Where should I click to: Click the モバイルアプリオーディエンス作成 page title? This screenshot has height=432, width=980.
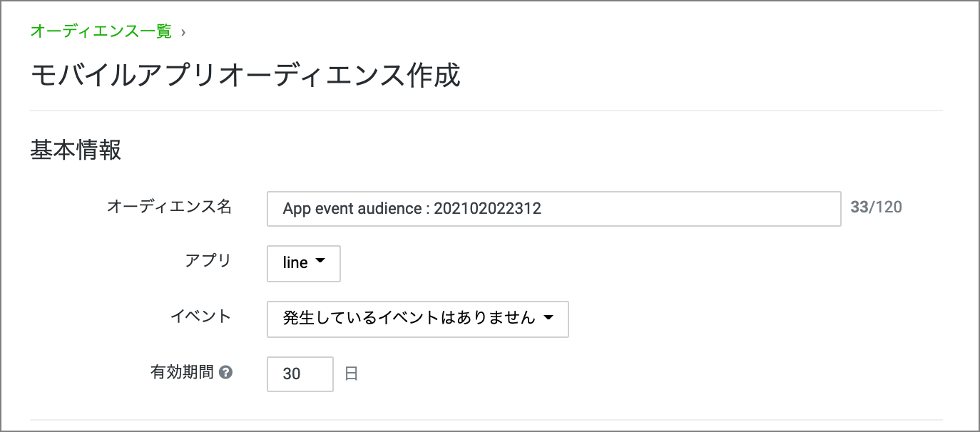245,76
